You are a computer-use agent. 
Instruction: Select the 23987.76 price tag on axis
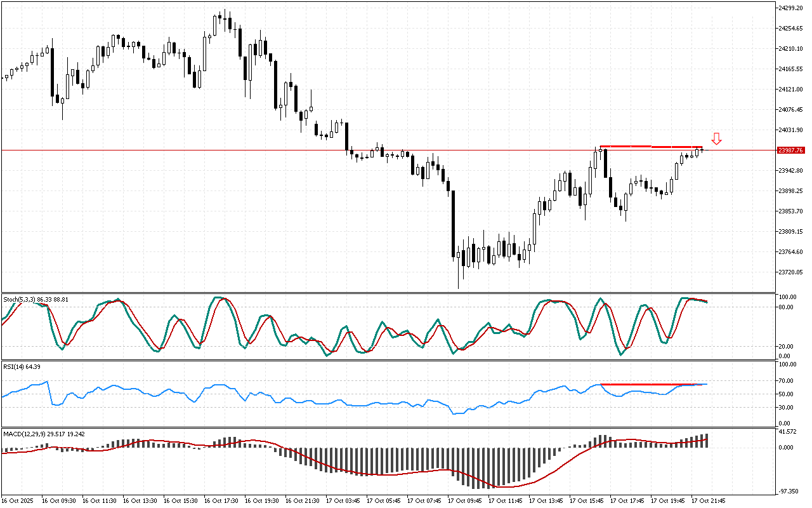tap(790, 150)
